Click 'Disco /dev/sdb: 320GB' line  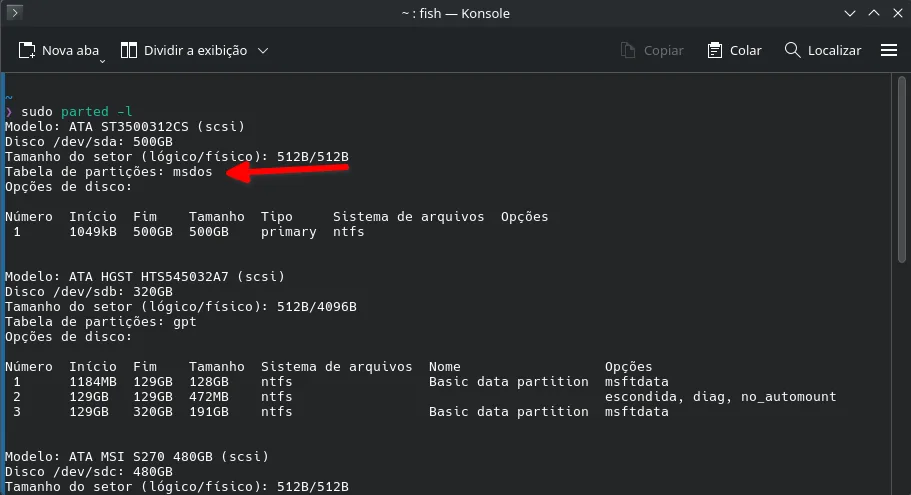tap(89, 292)
